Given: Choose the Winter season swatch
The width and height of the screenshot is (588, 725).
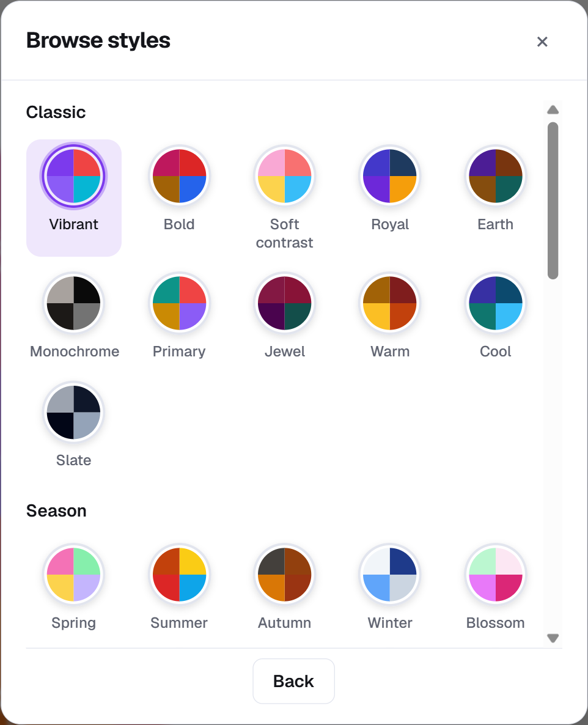Looking at the screenshot, I should point(390,575).
